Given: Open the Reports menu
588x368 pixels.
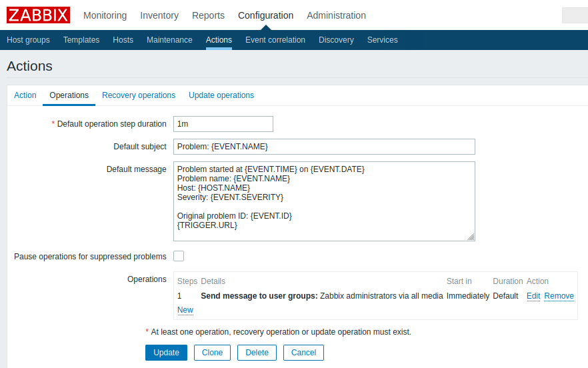Looking at the screenshot, I should 208,15.
